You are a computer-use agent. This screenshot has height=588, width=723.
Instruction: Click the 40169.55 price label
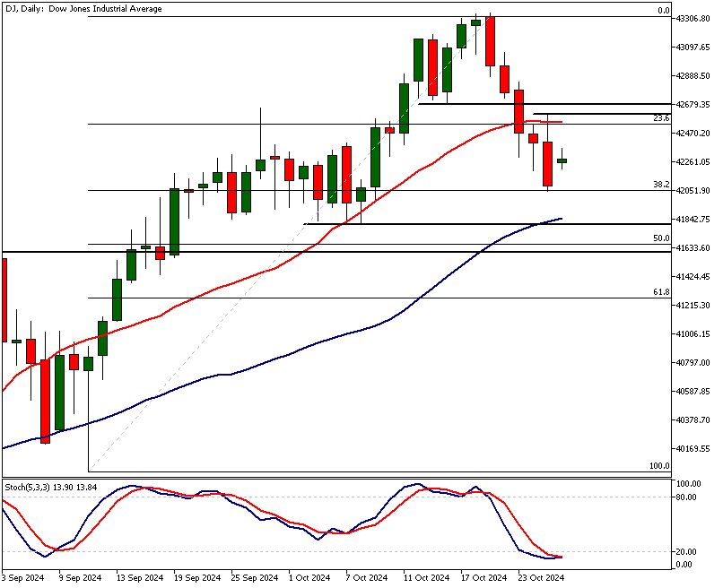pyautogui.click(x=693, y=449)
